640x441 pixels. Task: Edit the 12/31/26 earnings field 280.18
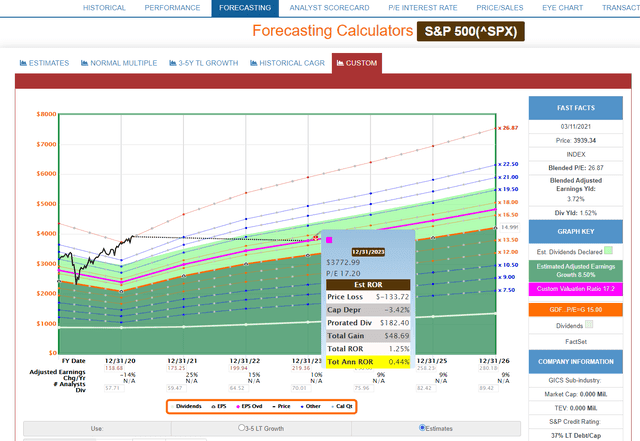click(488, 368)
